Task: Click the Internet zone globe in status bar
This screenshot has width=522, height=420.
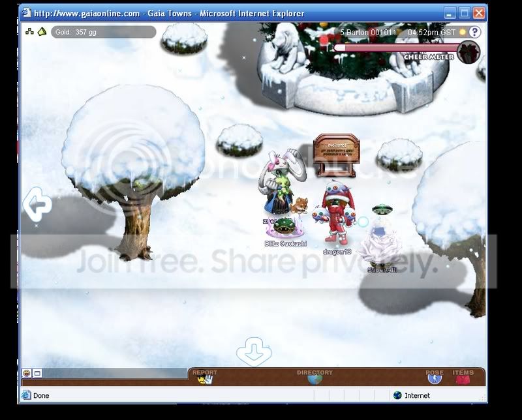Action: pos(397,395)
